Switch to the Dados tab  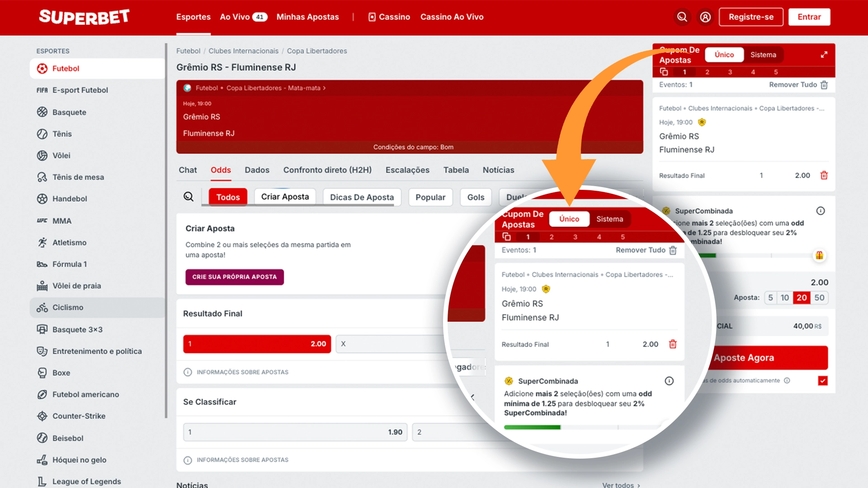pyautogui.click(x=257, y=170)
